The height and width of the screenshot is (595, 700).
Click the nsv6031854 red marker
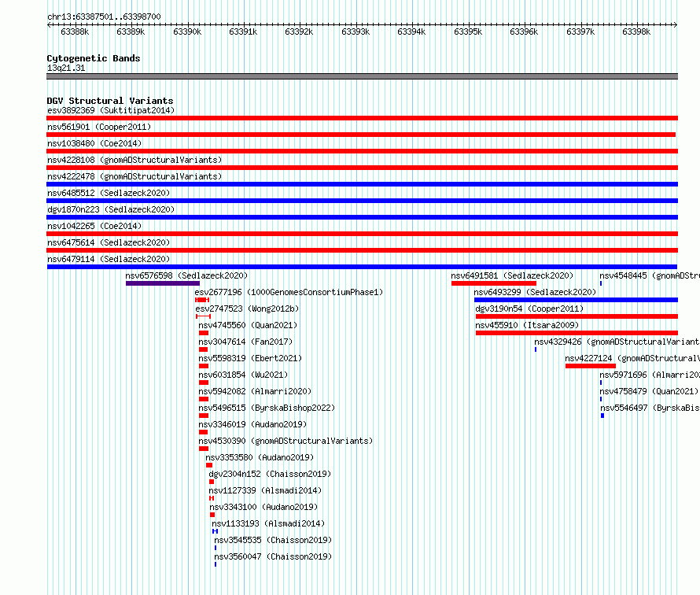204,382
